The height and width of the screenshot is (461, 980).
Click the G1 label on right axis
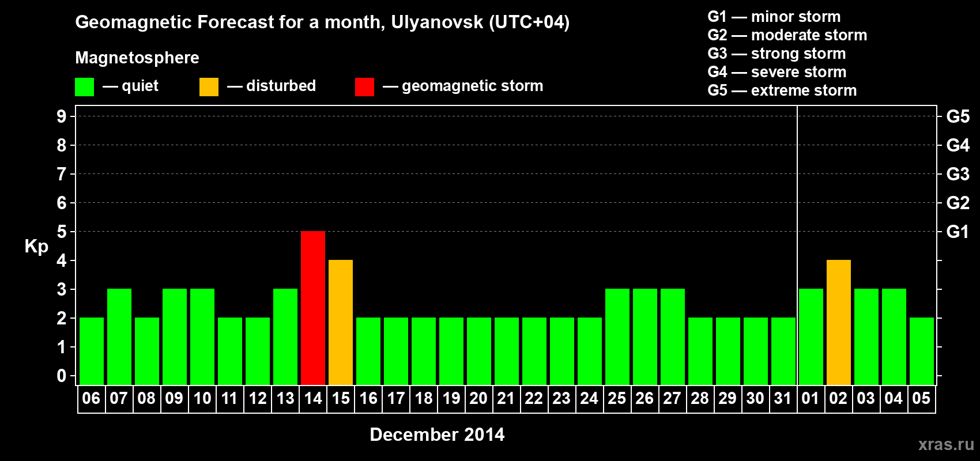[x=958, y=232]
